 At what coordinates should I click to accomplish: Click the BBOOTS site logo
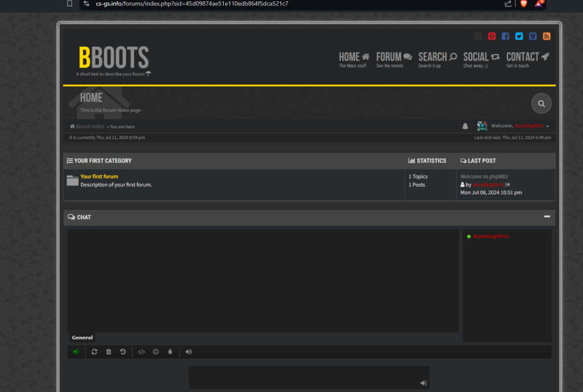pyautogui.click(x=114, y=58)
